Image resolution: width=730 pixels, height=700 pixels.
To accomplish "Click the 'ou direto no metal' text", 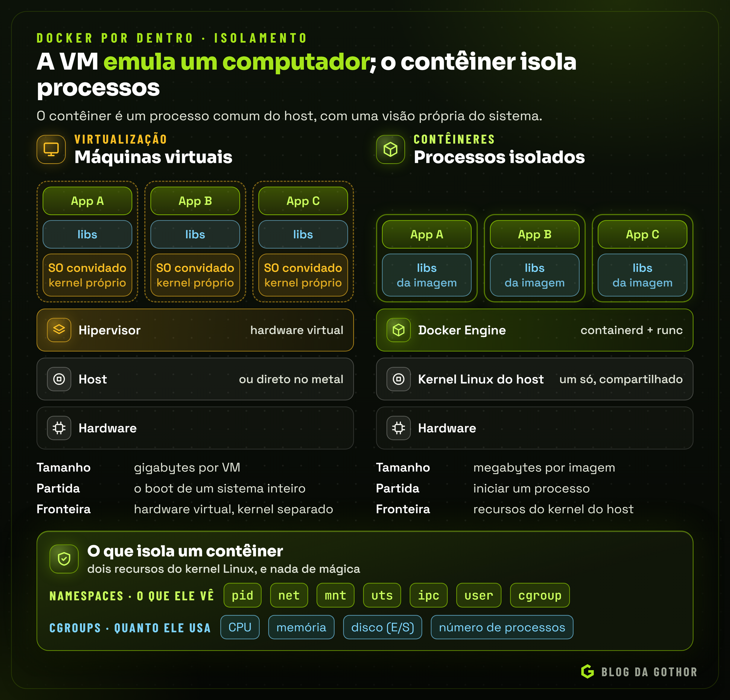I will pyautogui.click(x=291, y=380).
